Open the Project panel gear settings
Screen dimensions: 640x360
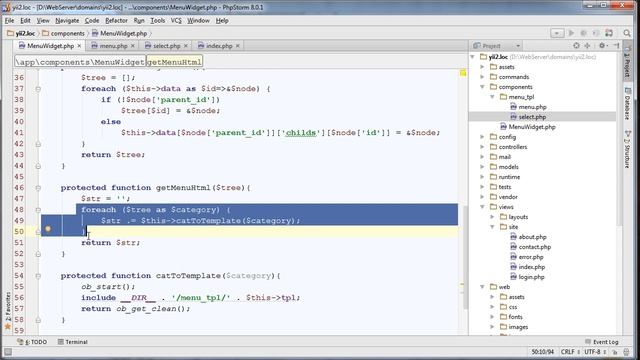coord(602,46)
